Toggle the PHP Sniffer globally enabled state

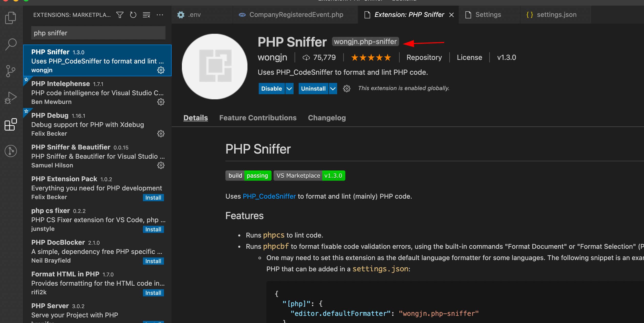pyautogui.click(x=271, y=88)
